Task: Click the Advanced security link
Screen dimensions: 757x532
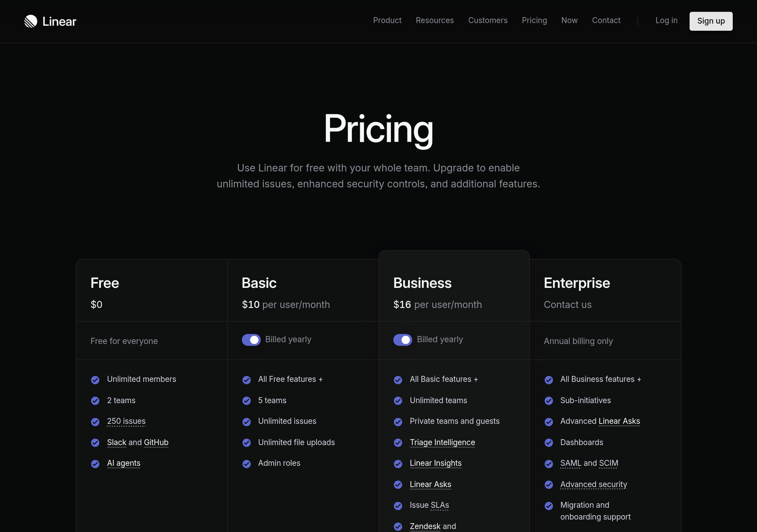Action: click(593, 484)
